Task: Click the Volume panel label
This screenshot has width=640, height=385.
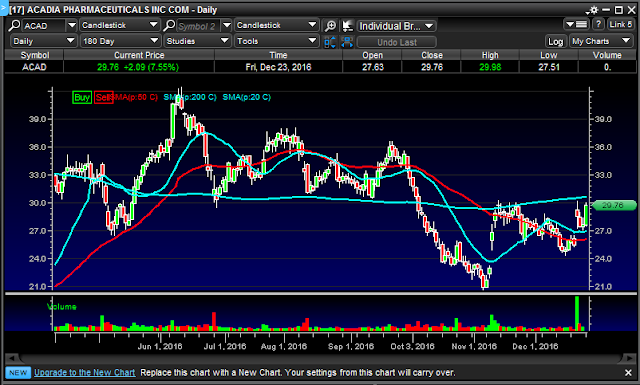Action: 62,307
